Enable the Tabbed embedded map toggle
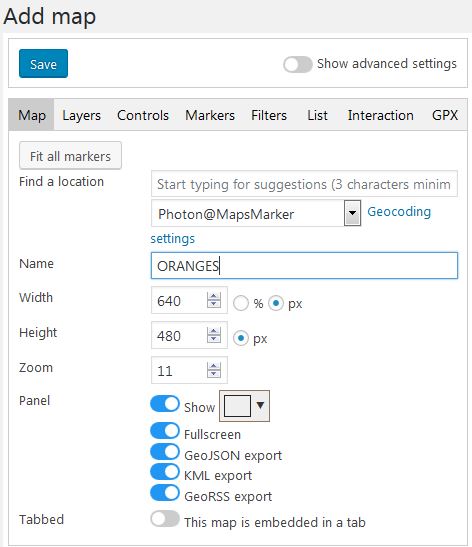 (x=165, y=519)
